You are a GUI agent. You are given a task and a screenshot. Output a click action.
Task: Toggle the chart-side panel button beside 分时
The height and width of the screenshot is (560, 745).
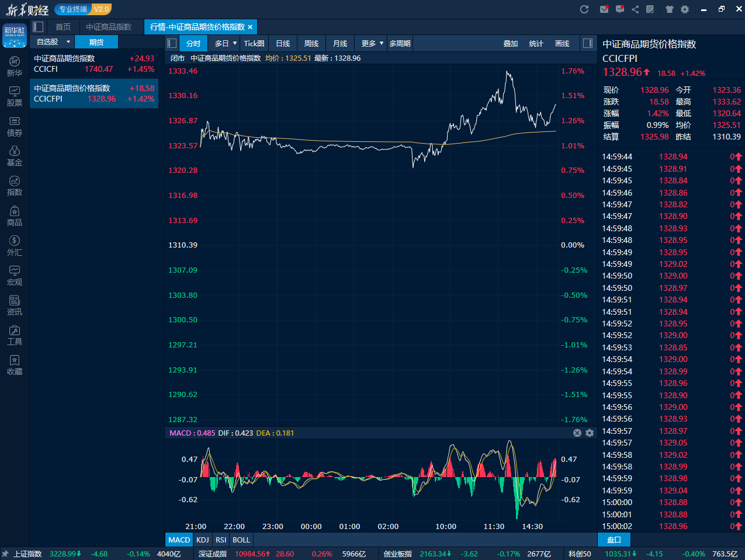coord(172,43)
